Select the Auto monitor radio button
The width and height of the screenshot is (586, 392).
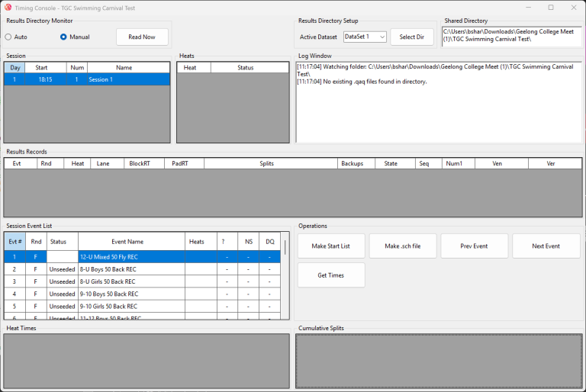[8, 37]
